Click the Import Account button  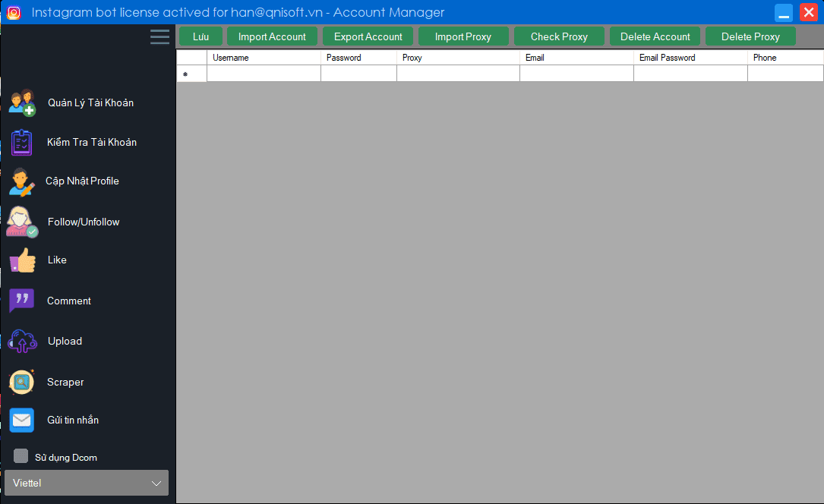[272, 36]
